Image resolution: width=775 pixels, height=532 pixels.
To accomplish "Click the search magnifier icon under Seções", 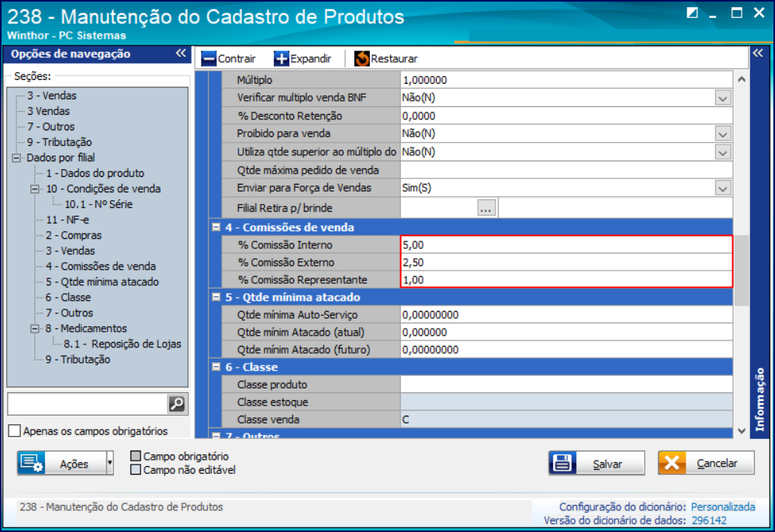I will pyautogui.click(x=176, y=403).
